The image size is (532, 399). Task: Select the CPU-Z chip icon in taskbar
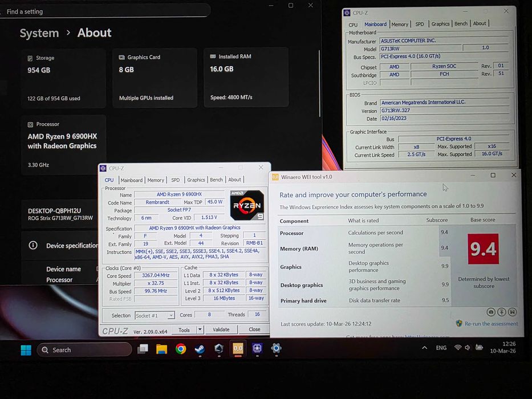coord(257,348)
